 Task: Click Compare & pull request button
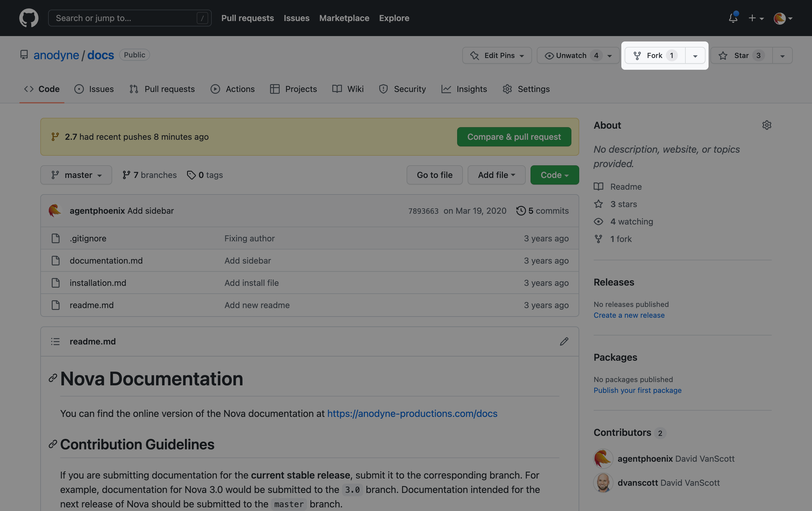pyautogui.click(x=514, y=136)
